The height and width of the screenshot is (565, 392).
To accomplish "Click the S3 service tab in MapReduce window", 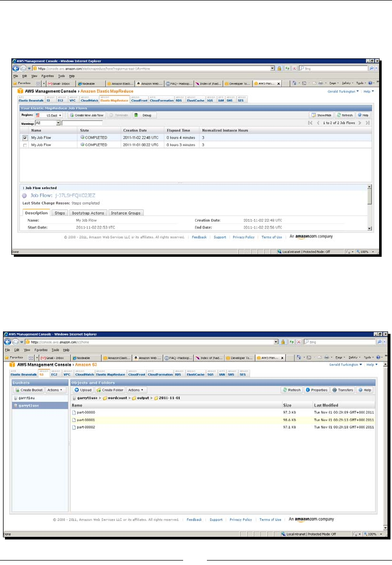I will pyautogui.click(x=49, y=100).
